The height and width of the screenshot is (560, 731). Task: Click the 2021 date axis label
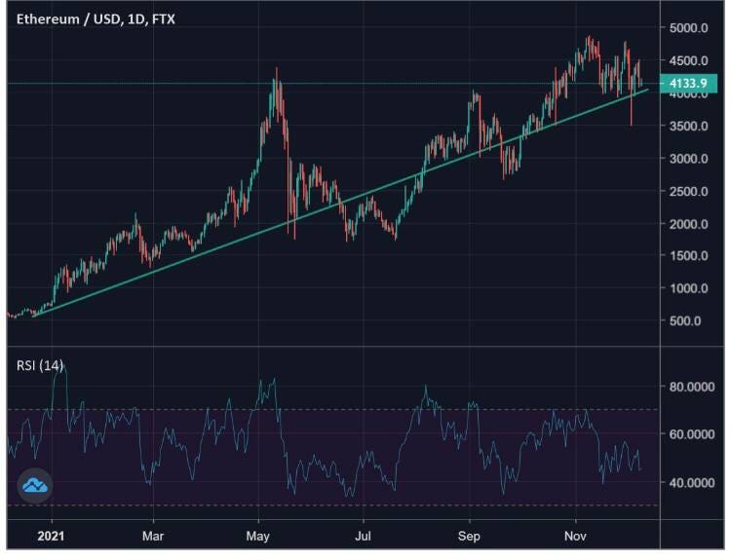click(51, 536)
